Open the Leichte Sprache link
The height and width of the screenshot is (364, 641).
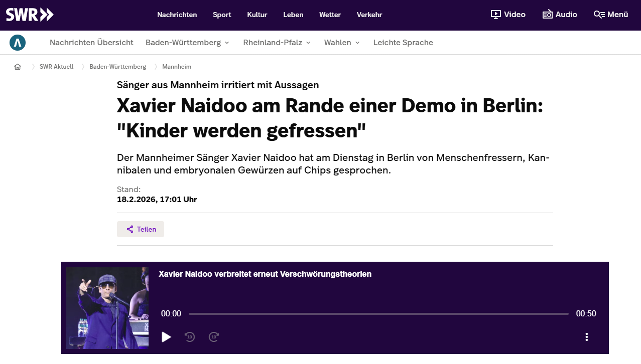tap(403, 43)
